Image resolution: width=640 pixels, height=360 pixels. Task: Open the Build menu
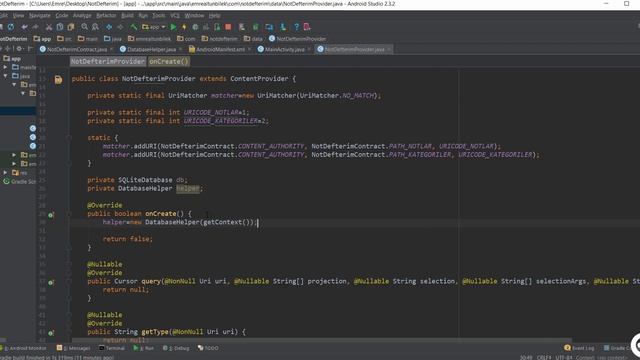click(x=127, y=16)
